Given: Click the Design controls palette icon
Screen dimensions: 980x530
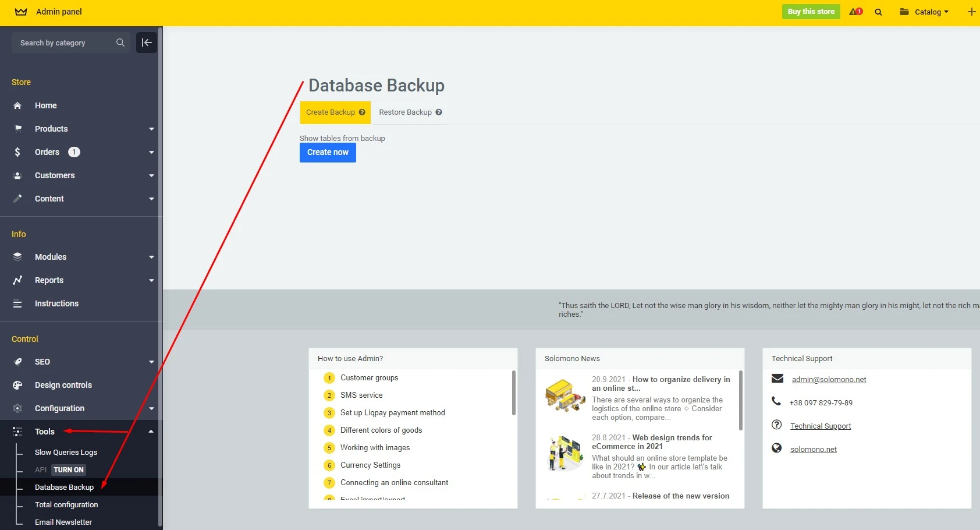Looking at the screenshot, I should tap(17, 385).
